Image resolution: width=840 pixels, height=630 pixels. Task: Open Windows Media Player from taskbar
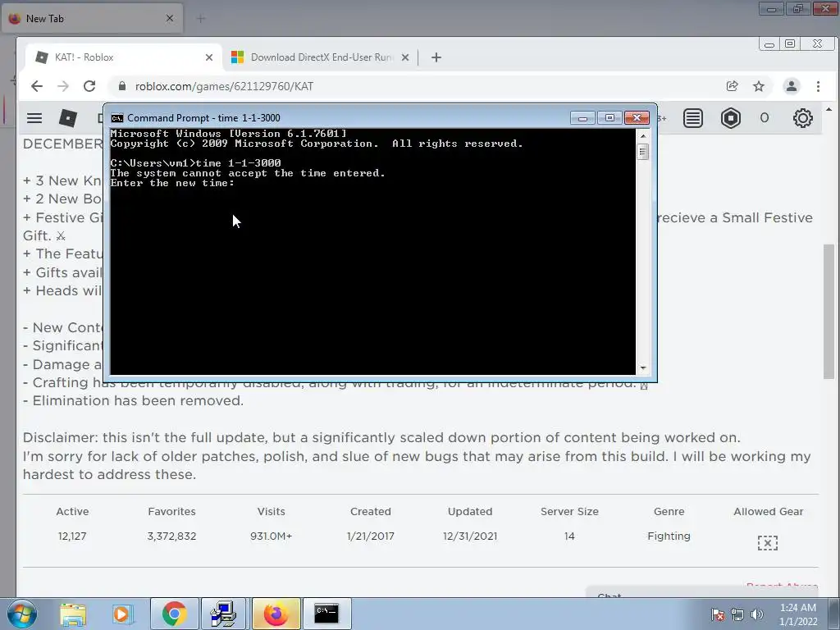(x=122, y=614)
